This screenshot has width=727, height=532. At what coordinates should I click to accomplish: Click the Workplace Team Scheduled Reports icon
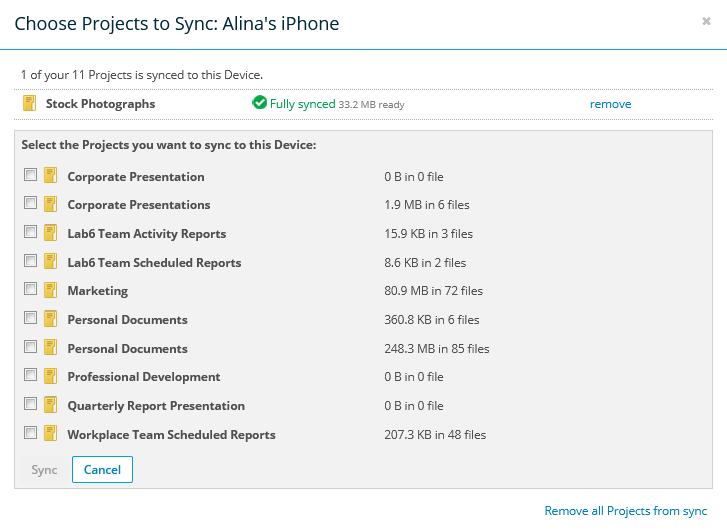pos(51,434)
